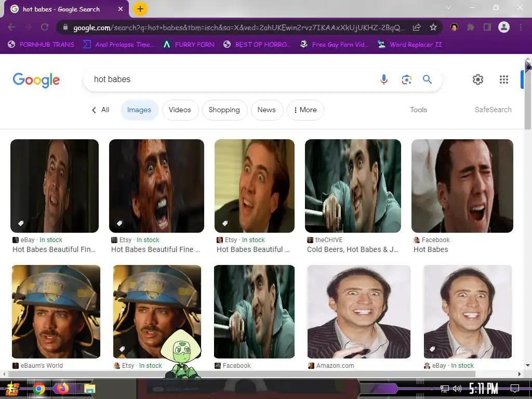Open the taskbar network icon
The height and width of the screenshot is (399, 532).
444,389
